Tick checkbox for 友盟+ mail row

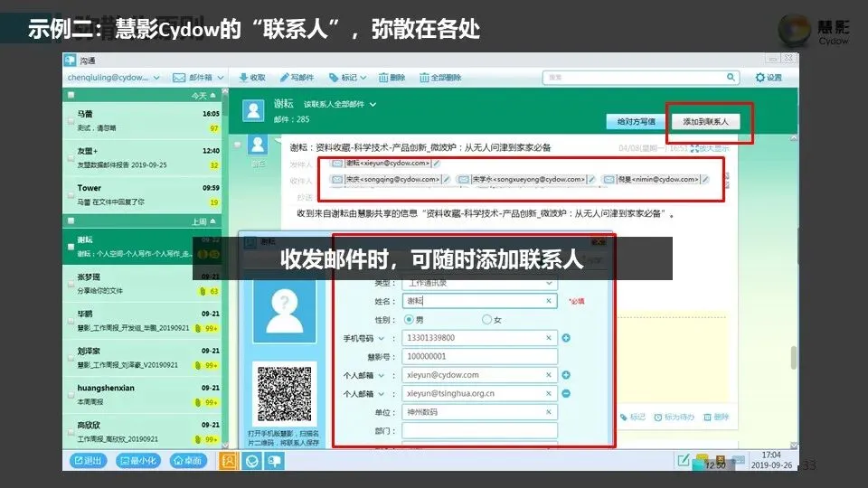coord(71,158)
